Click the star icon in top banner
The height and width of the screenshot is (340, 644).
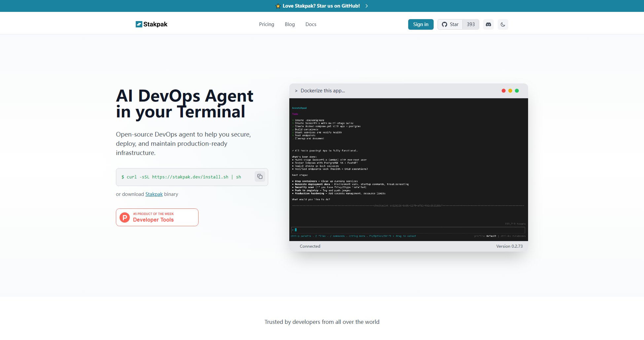(278, 6)
